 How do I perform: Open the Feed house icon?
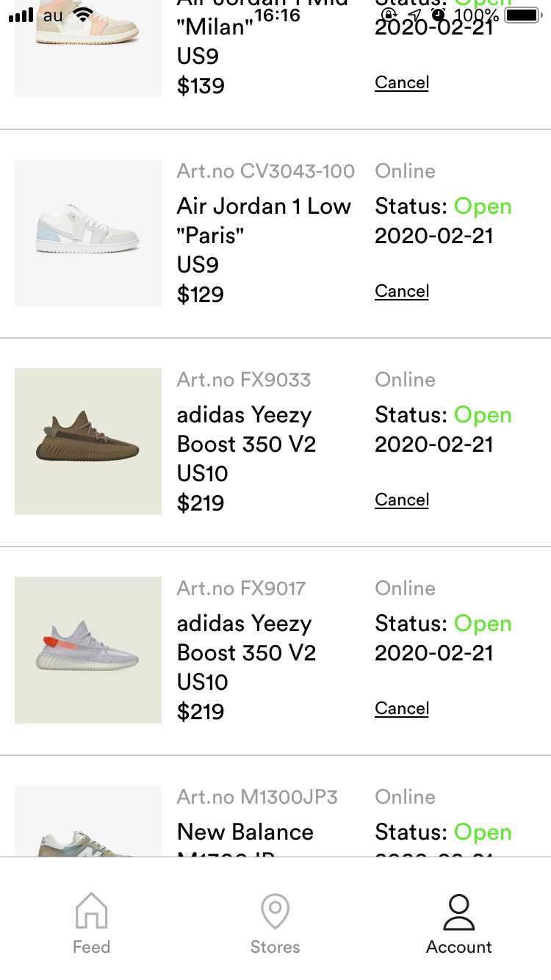coord(91,912)
